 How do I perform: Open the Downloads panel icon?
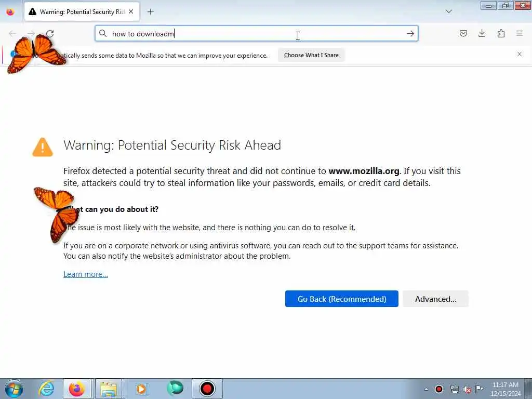click(x=482, y=33)
